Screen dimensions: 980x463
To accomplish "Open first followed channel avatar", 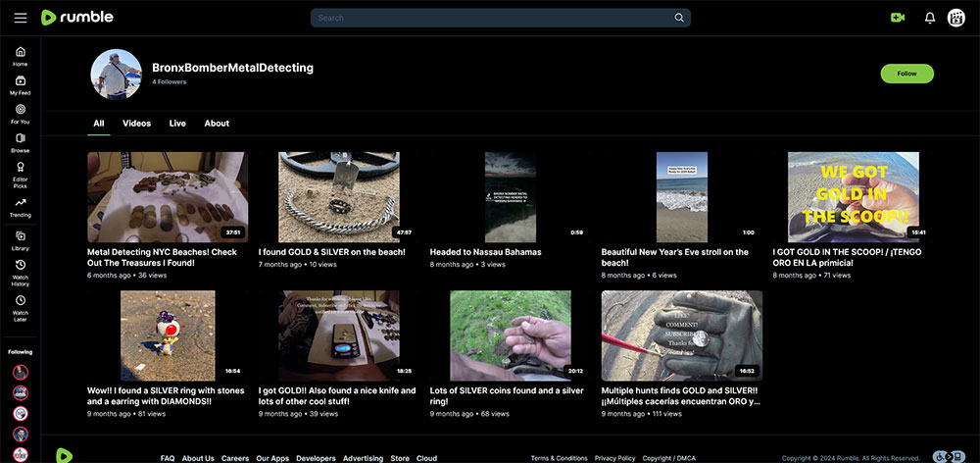I will 21,373.
